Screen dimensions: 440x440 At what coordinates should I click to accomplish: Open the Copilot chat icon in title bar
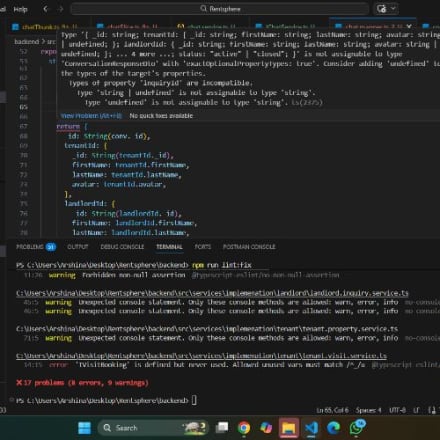tap(382, 9)
